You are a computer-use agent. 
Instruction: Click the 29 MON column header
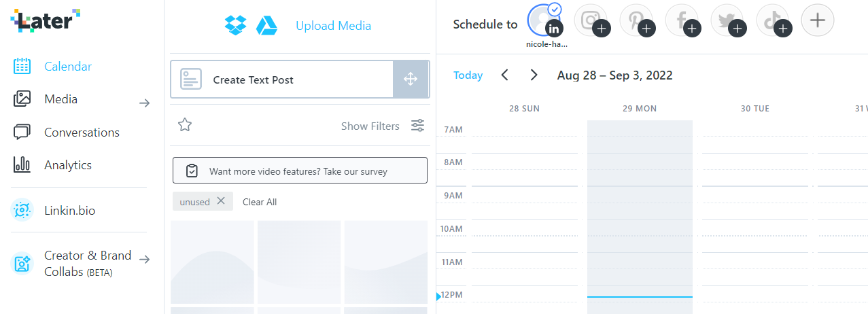coord(640,109)
